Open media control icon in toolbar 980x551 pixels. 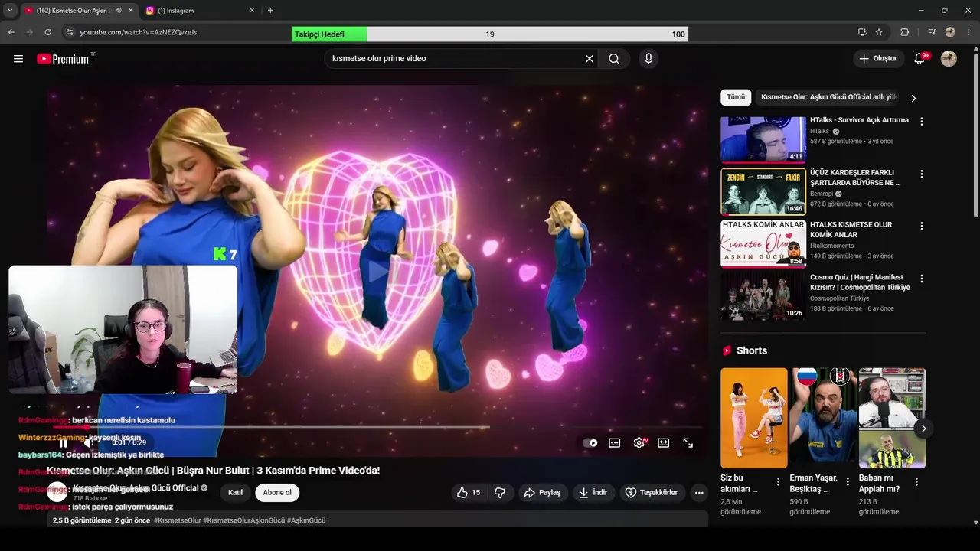932,32
